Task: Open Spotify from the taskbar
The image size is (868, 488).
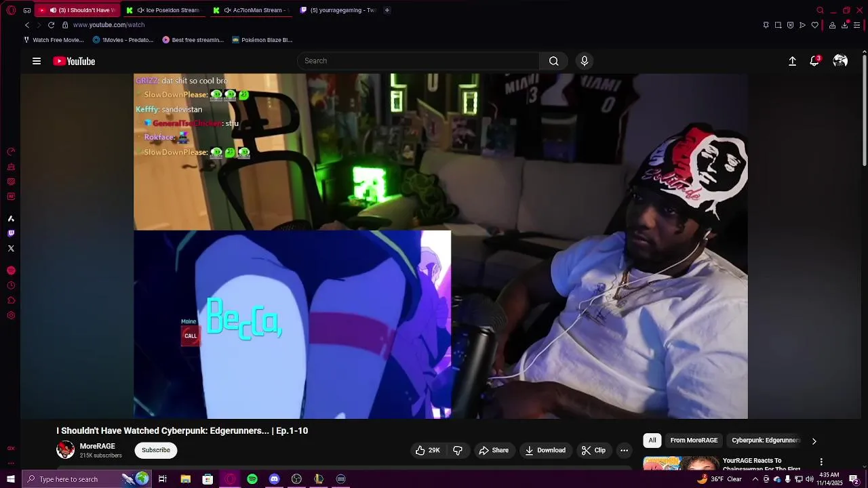Action: [252, 479]
